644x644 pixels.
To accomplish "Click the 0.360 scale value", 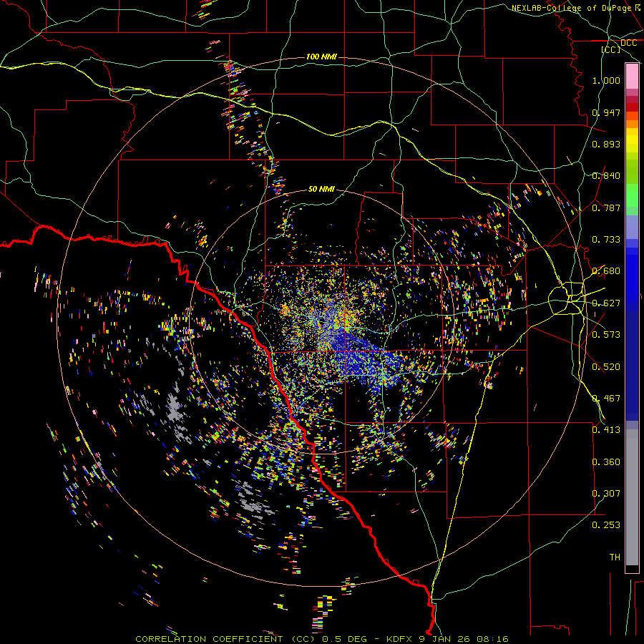I will point(606,462).
